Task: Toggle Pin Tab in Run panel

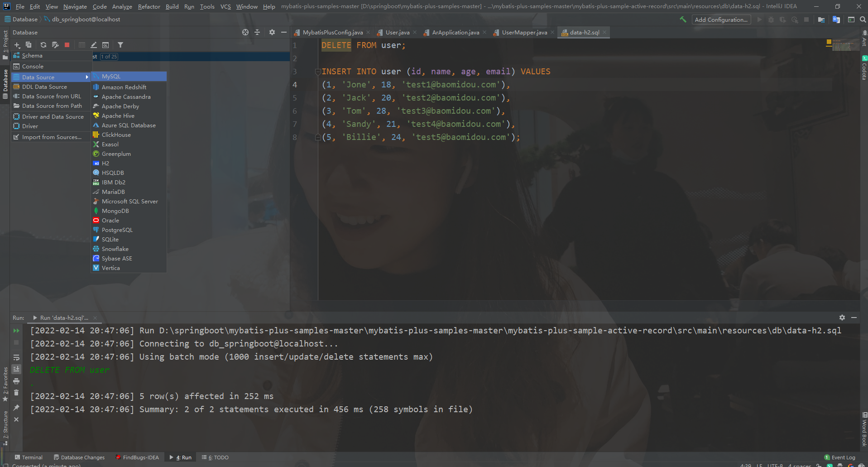Action: coord(16,408)
